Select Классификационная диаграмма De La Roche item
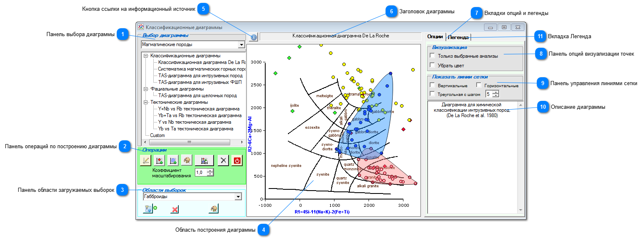Screen dimensions: 644x240 pyautogui.click(x=202, y=62)
